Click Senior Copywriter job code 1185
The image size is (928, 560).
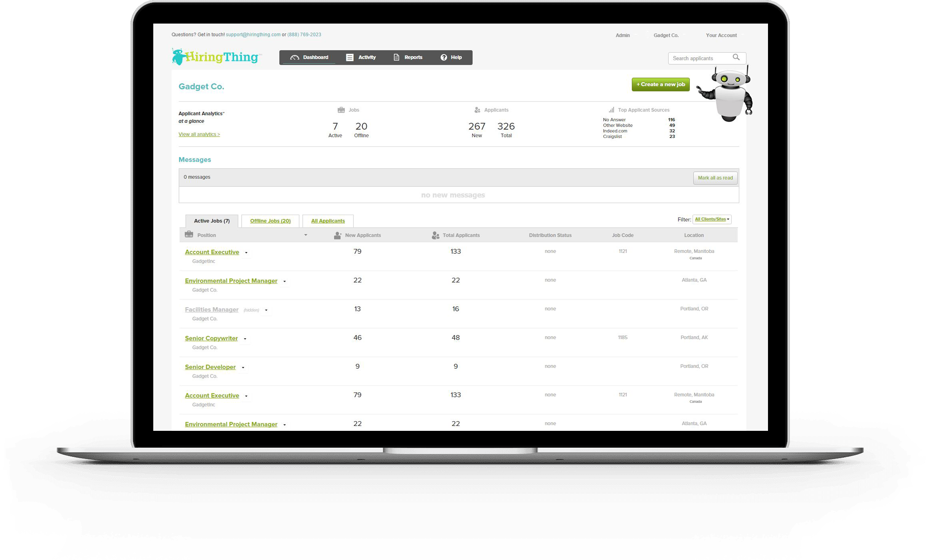(623, 337)
